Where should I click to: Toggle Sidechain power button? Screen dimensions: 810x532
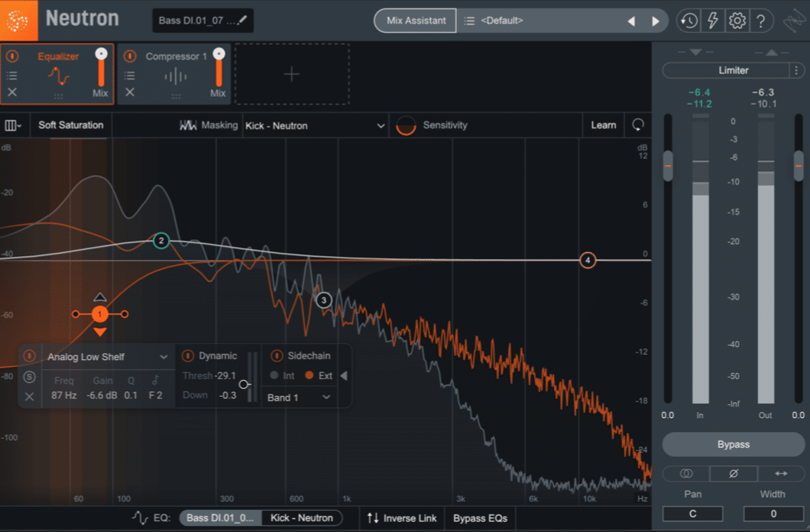coord(277,356)
